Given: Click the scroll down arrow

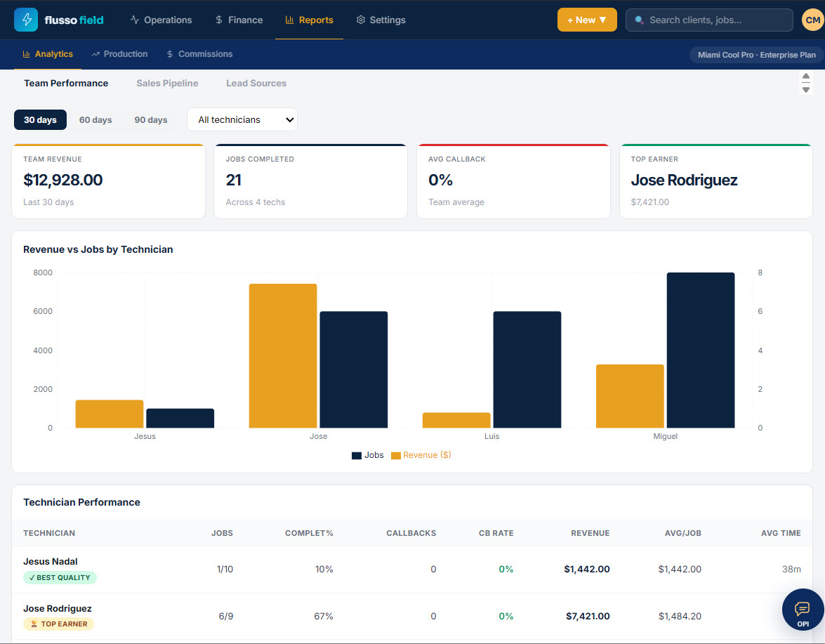Looking at the screenshot, I should (x=805, y=89).
